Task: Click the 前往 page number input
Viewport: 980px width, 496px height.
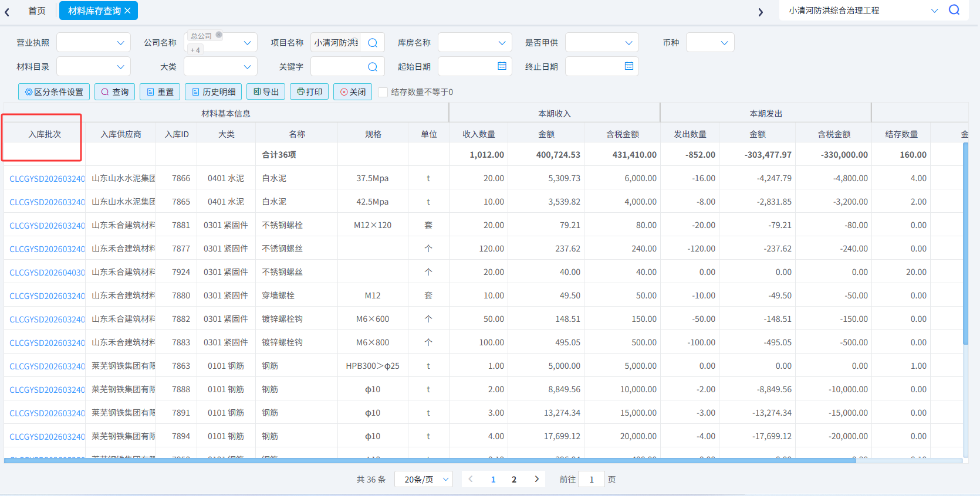Action: coord(592,479)
